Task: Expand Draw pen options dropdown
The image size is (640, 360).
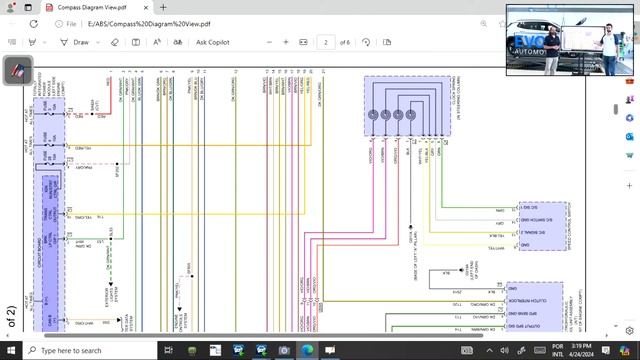Action: coord(98,42)
